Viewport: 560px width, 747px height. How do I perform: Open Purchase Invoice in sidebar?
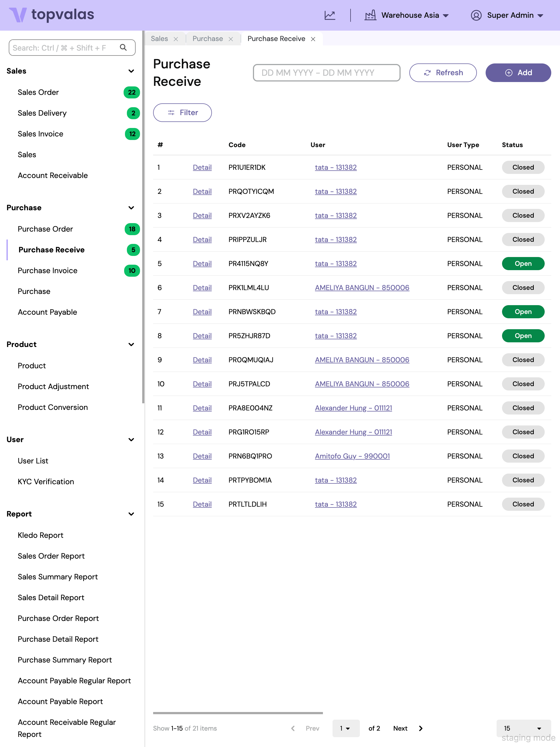(48, 270)
